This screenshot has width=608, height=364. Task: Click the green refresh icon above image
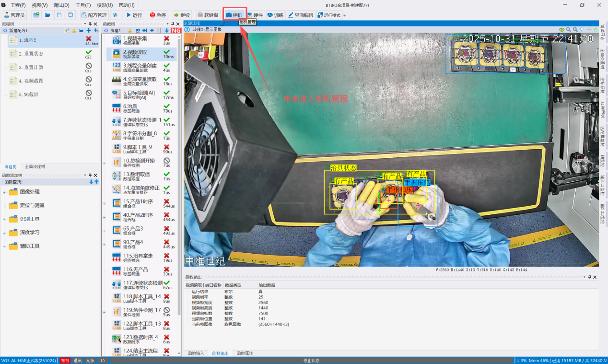pyautogui.click(x=596, y=29)
